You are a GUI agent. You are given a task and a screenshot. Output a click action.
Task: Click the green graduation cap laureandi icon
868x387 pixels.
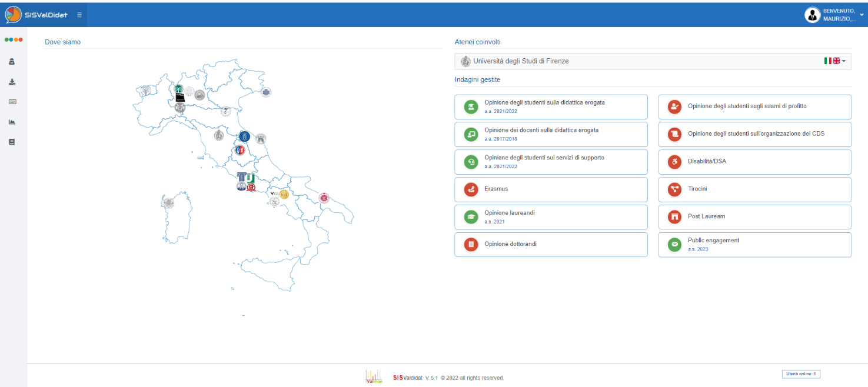pyautogui.click(x=471, y=217)
